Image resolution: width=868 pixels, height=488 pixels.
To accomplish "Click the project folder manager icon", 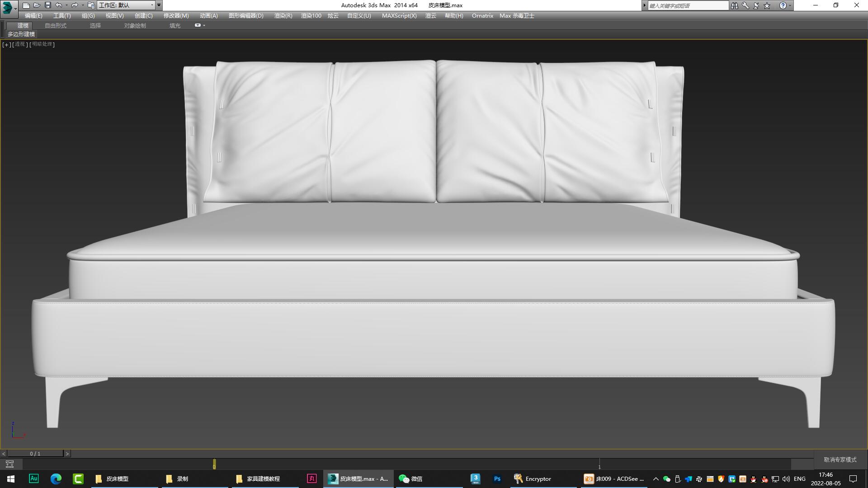I will pos(90,5).
